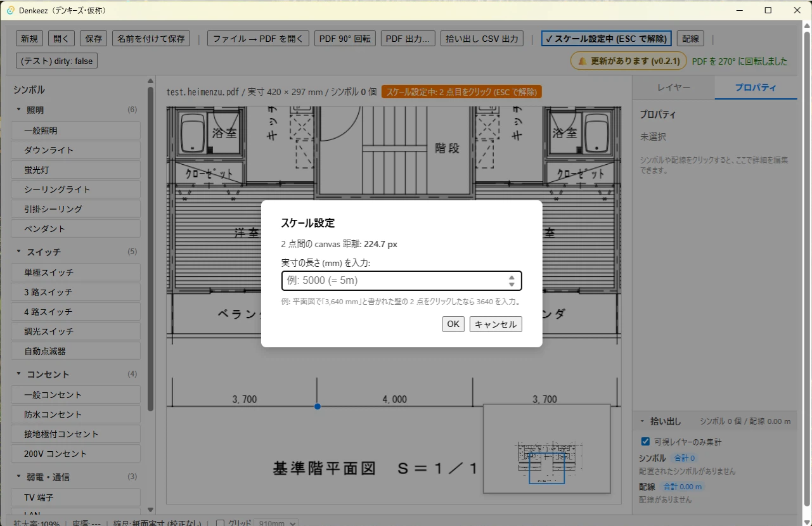Choose the ペンダント symbol
Viewport: 812px width, 526px height.
(x=75, y=229)
